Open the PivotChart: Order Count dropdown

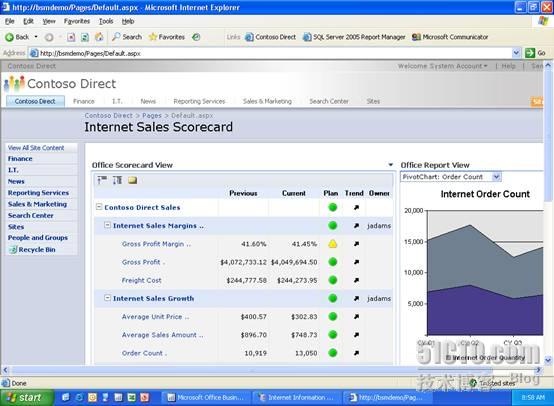point(496,177)
